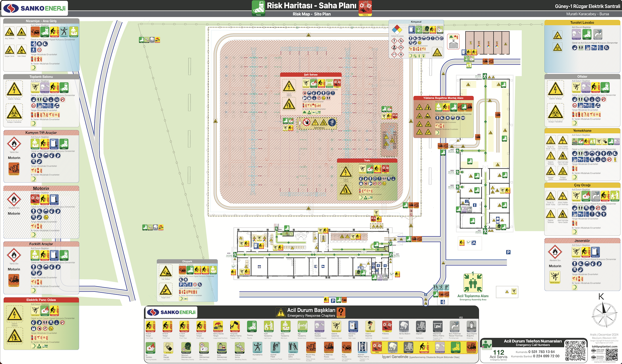Viewport: 622px width, 364px height.
Task: Select the Sel Su Baskını flood icon
Action: coord(404,327)
